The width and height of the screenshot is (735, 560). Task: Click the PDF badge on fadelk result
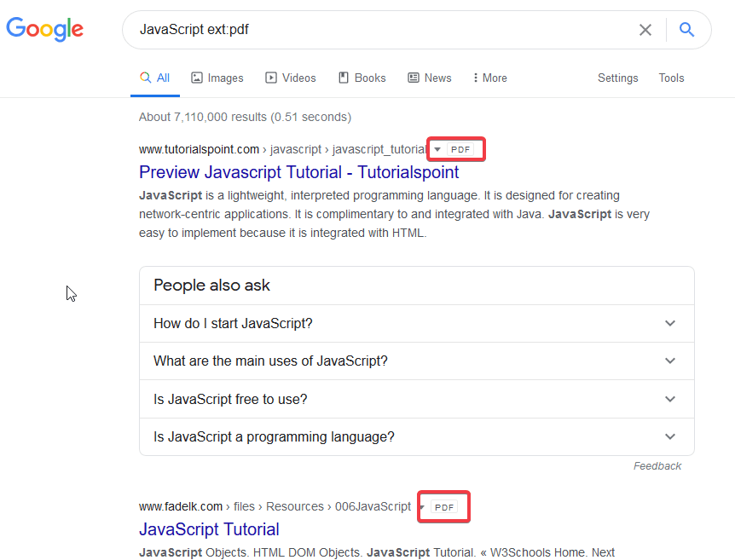[x=444, y=507]
